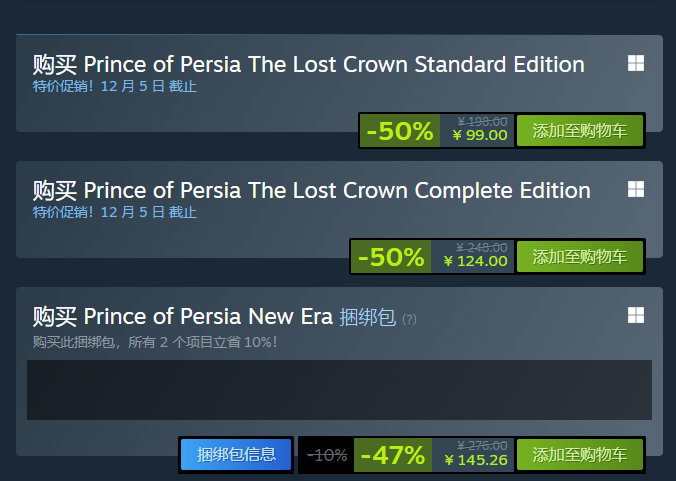Add Standard Edition to cart (添加至购物车)
The image size is (676, 481).
[580, 131]
